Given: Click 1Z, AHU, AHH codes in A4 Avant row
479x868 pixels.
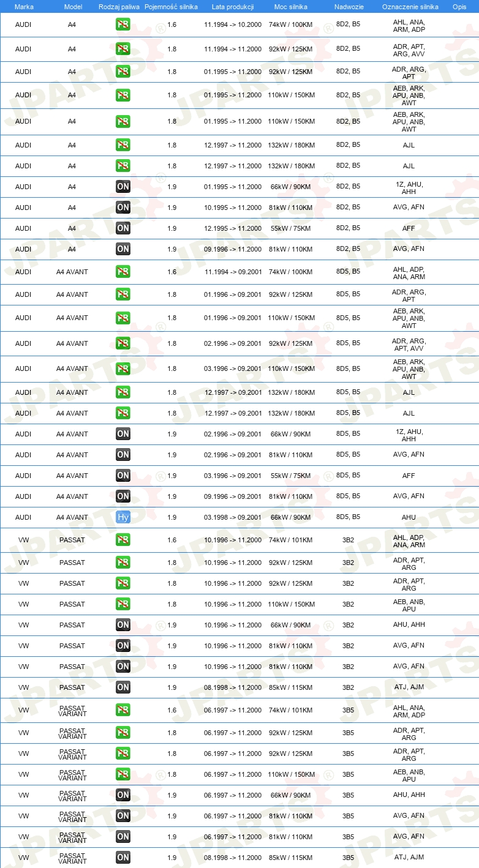Looking at the screenshot, I should [409, 435].
